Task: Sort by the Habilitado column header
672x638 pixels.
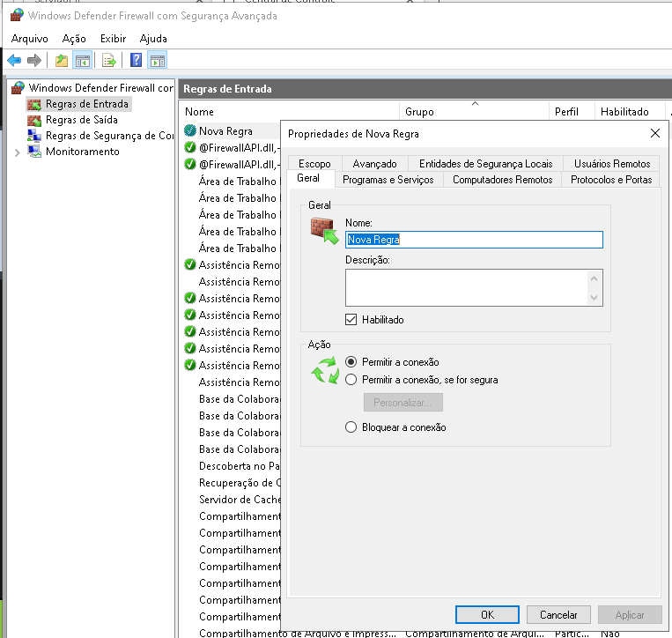Action: tap(630, 112)
